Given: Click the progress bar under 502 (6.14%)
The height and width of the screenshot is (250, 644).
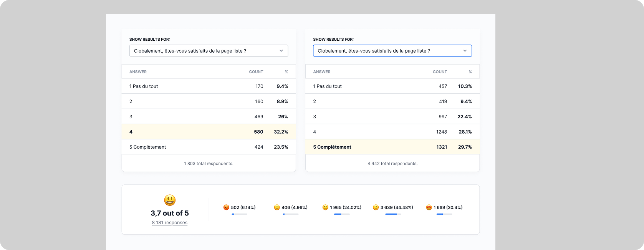Looking at the screenshot, I should 239,214.
